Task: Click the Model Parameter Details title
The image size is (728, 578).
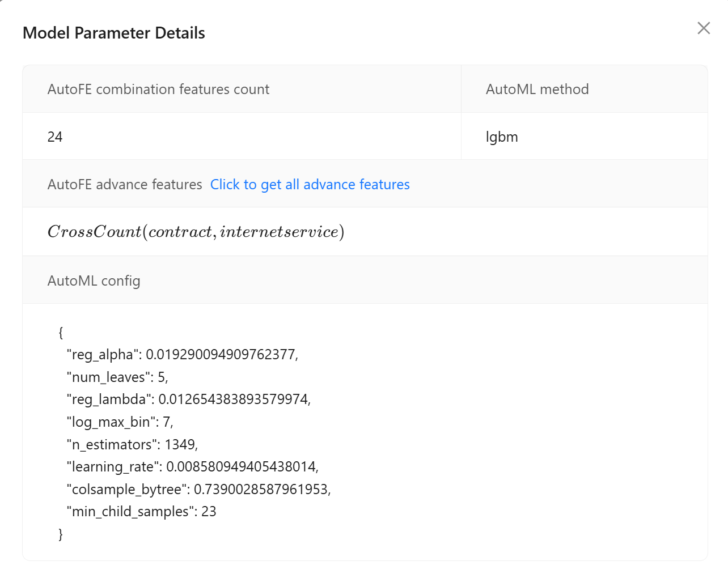Action: 114,33
